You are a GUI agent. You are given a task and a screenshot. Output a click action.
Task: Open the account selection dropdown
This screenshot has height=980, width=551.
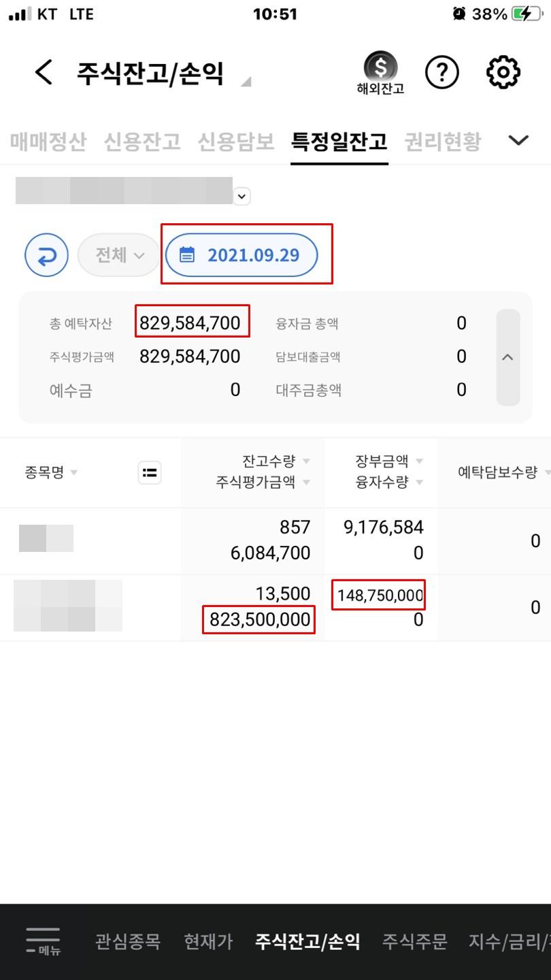click(241, 195)
